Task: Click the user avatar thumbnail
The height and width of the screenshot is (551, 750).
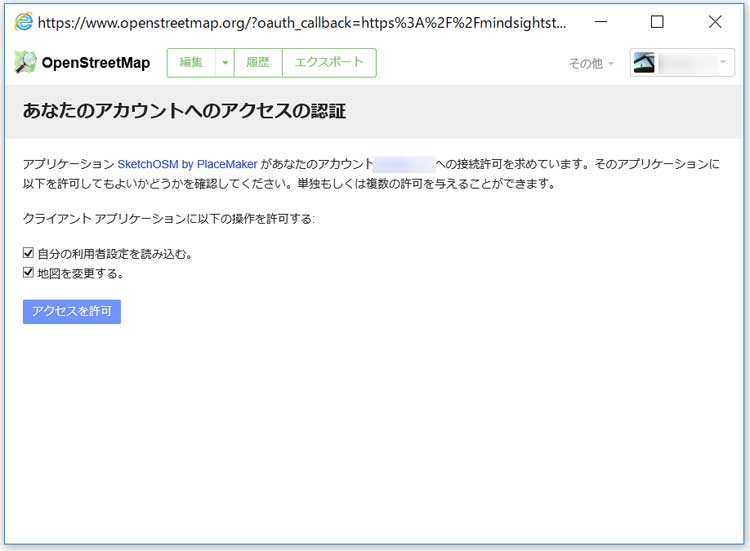Action: pos(644,63)
